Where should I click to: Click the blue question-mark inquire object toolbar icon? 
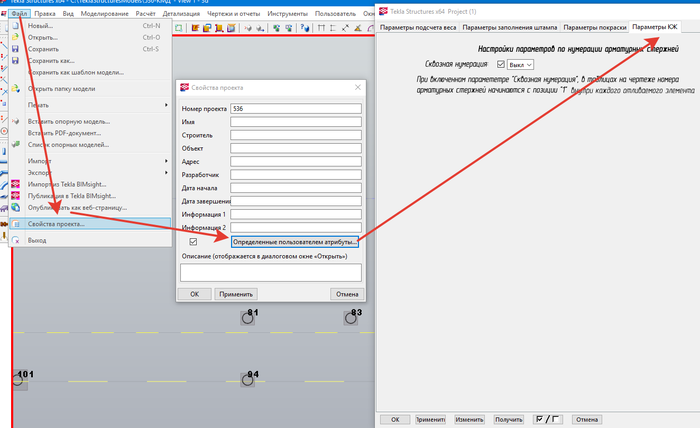[x=305, y=28]
